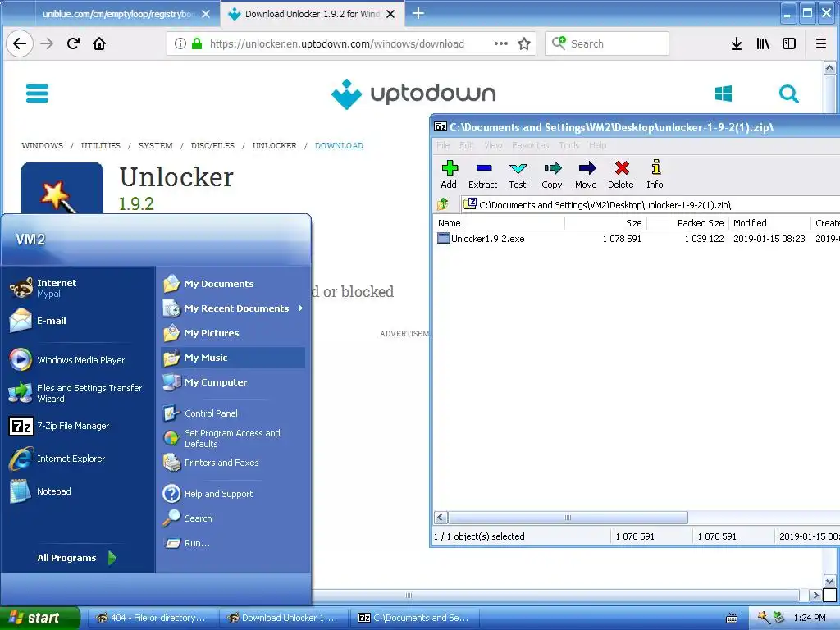This screenshot has width=840, height=630.
Task: Click the DISC/FILES breadcrumb link
Action: coord(212,145)
